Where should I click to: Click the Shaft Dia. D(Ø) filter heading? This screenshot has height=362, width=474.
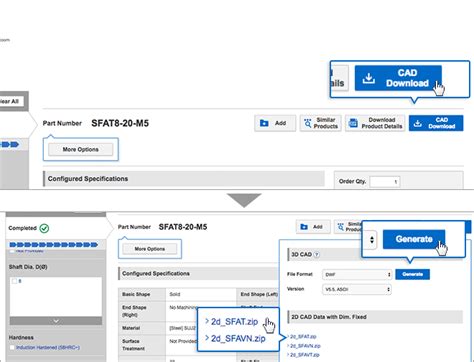click(28, 267)
